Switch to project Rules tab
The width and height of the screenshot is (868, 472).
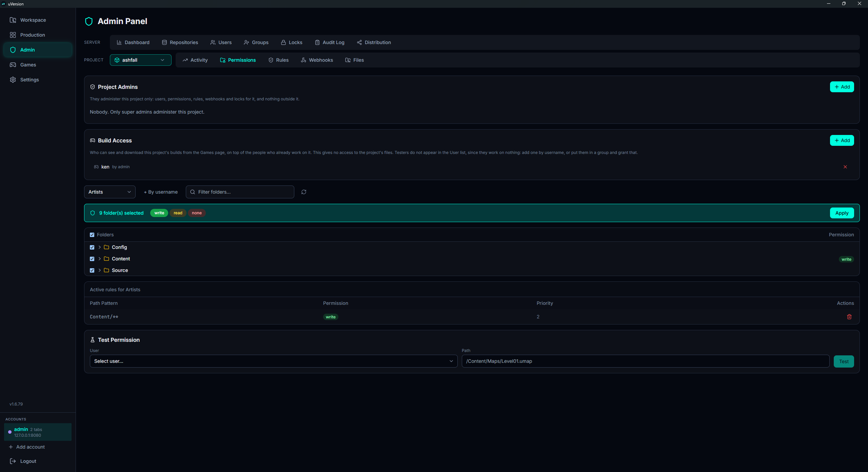point(278,60)
